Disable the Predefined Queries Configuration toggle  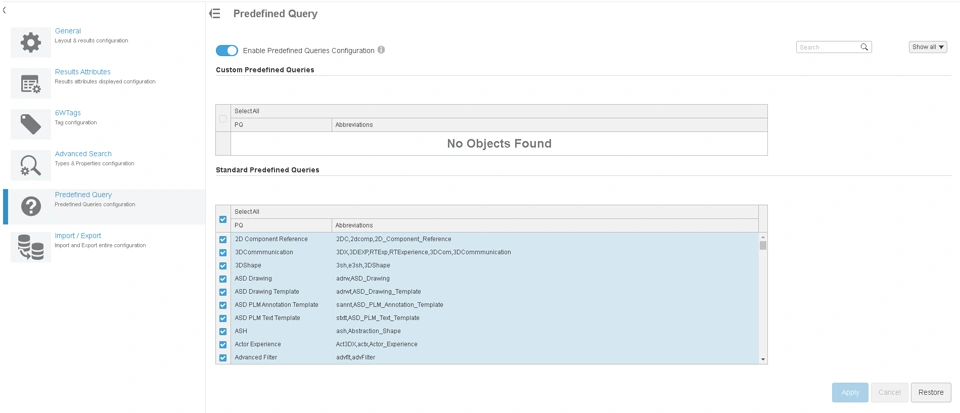(227, 50)
